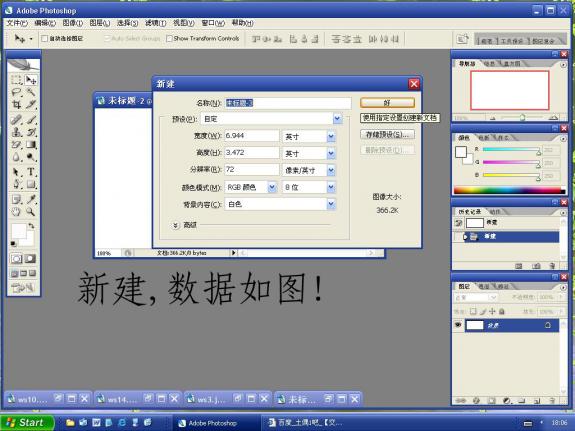Hide the 背景 layer eye icon
The width and height of the screenshot is (575, 431).
(x=458, y=325)
